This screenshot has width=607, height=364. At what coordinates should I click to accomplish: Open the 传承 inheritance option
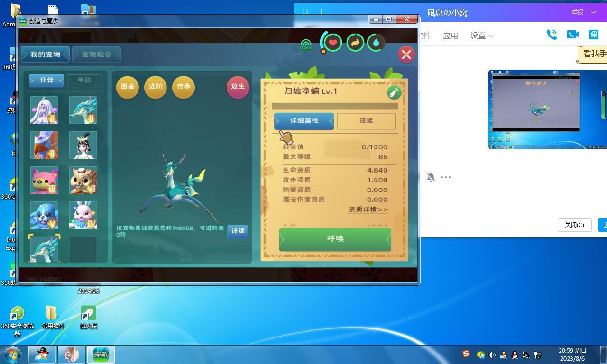[x=184, y=87]
